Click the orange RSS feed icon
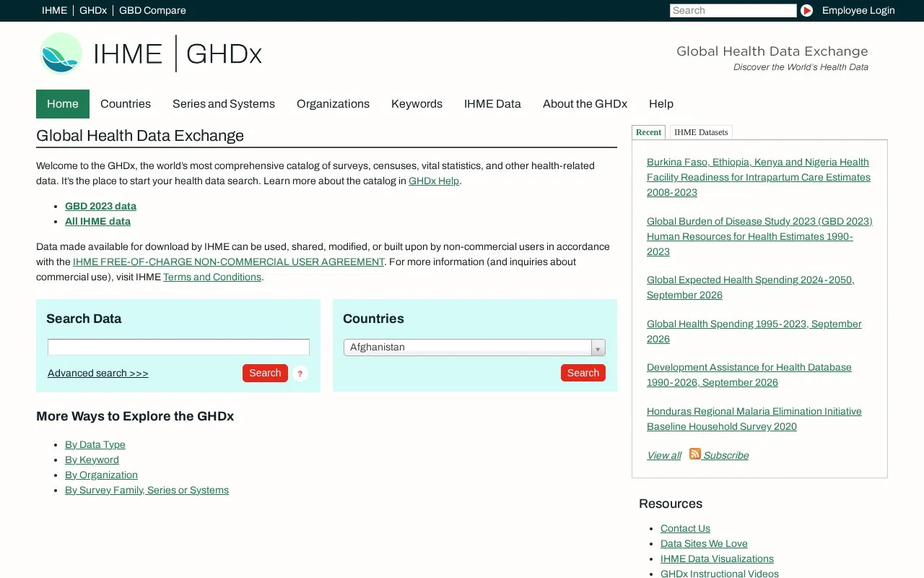Image resolution: width=924 pixels, height=578 pixels. point(695,454)
